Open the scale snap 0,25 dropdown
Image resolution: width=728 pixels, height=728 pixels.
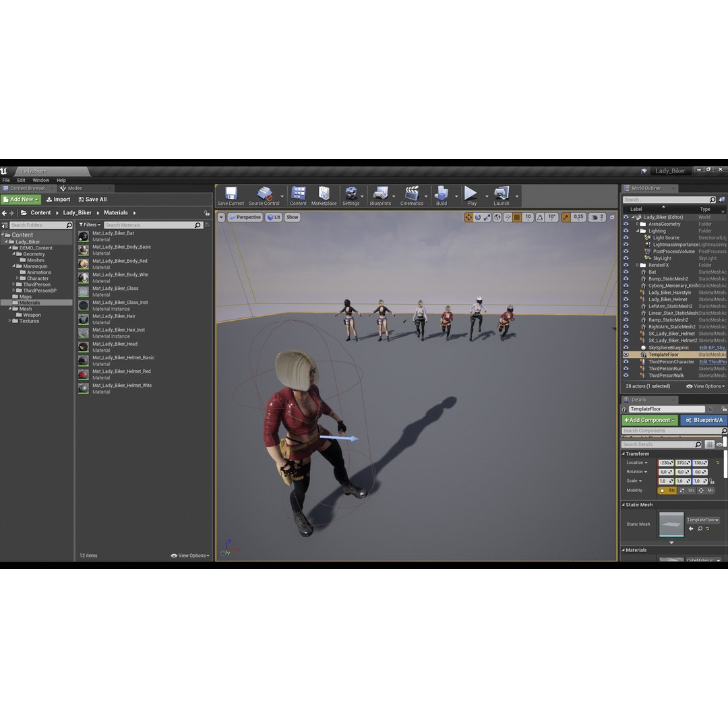578,217
